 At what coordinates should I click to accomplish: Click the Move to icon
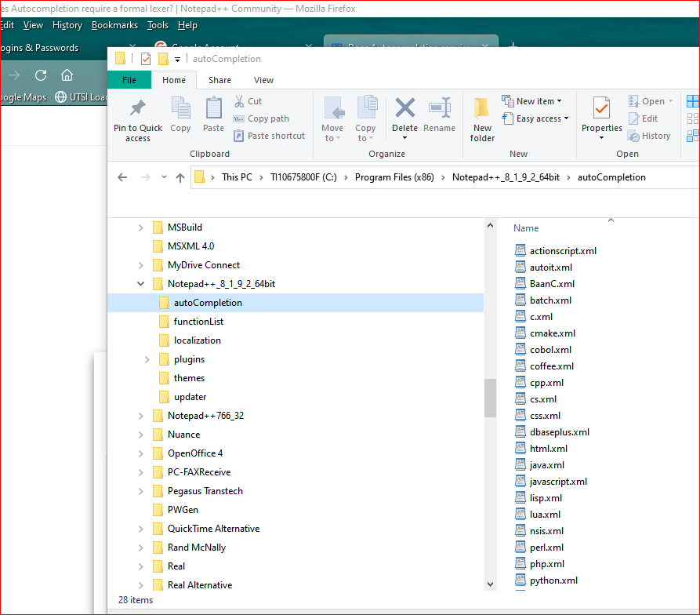(334, 108)
